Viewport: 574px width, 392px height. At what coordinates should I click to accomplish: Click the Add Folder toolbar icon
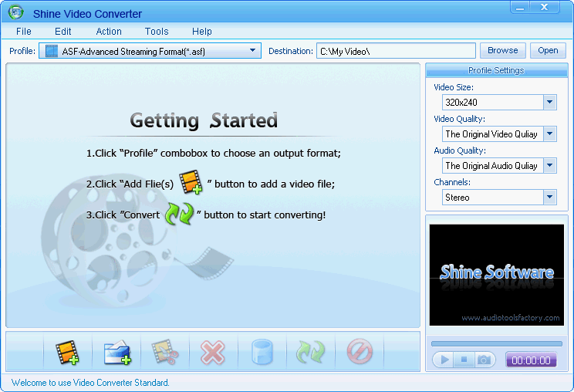[117, 353]
